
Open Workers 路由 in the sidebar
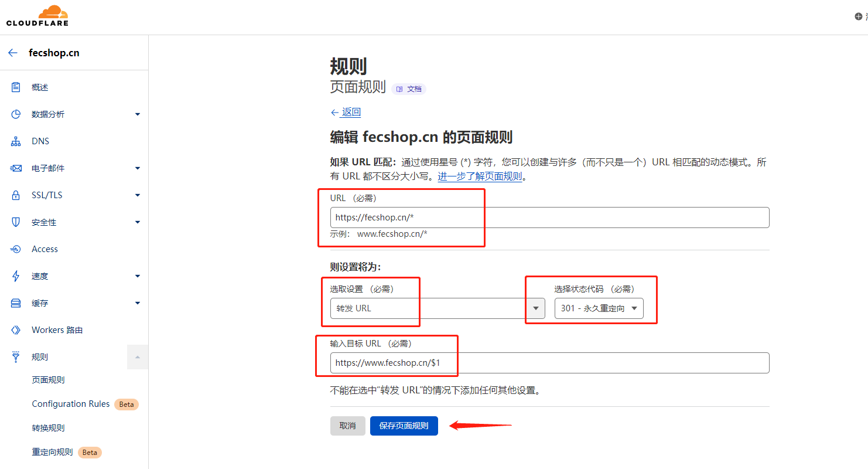pos(57,330)
